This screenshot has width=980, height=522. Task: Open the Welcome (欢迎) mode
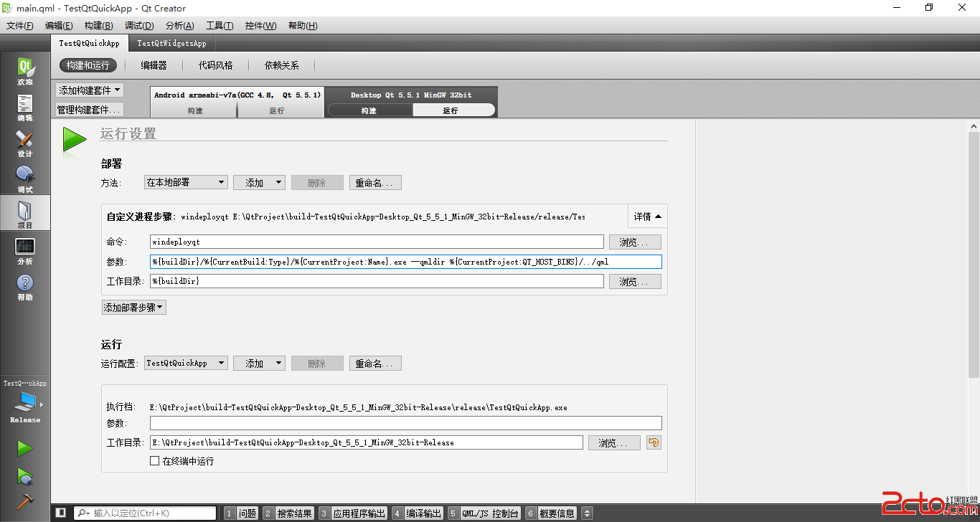[x=25, y=72]
